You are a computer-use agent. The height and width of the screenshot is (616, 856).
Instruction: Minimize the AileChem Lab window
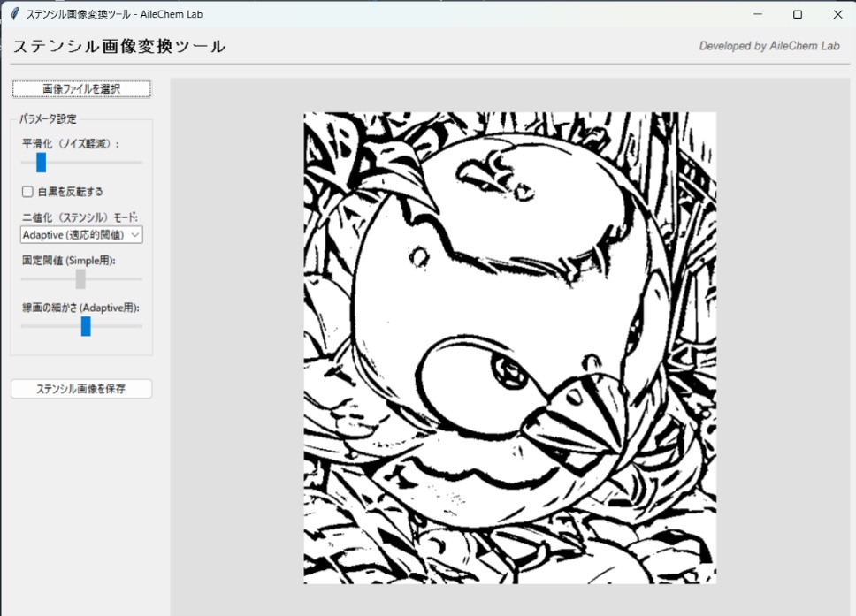[757, 14]
